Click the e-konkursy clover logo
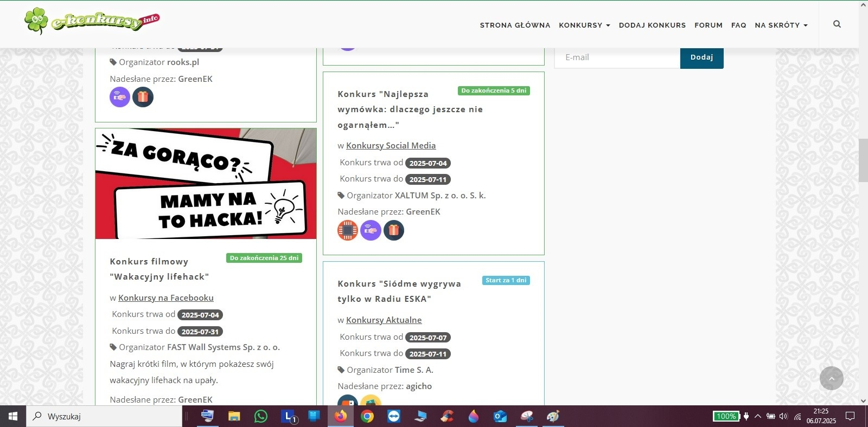 click(36, 21)
